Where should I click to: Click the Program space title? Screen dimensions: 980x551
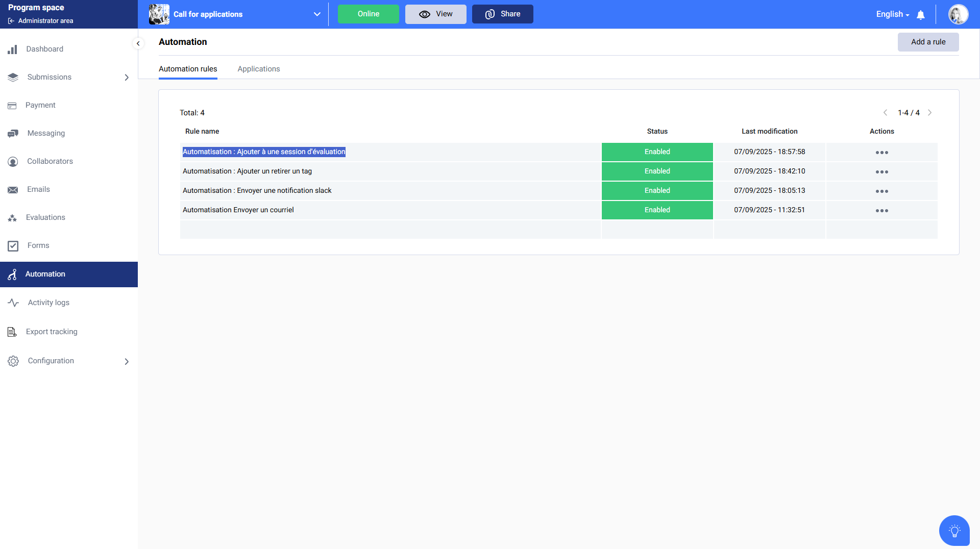36,8
